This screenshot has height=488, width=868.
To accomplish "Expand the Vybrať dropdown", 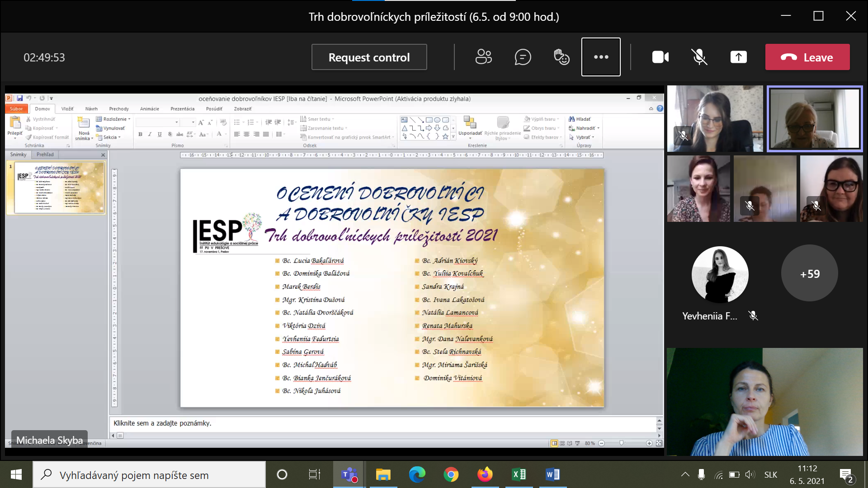I will [581, 137].
